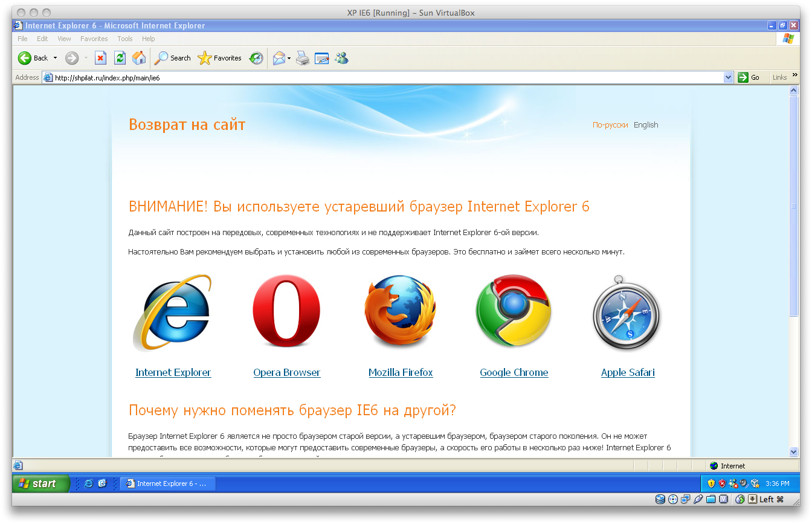
Task: Go to the Home page icon
Action: (139, 58)
